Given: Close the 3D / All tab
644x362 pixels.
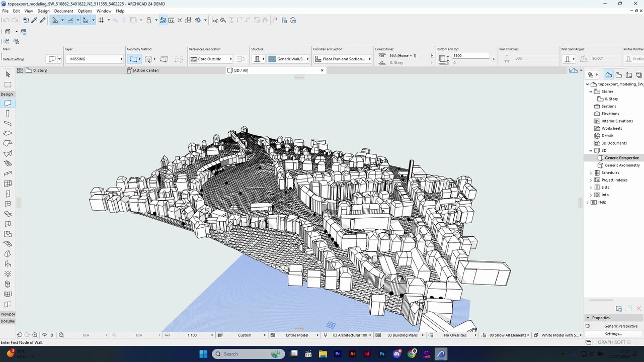Looking at the screenshot, I should coord(322,70).
